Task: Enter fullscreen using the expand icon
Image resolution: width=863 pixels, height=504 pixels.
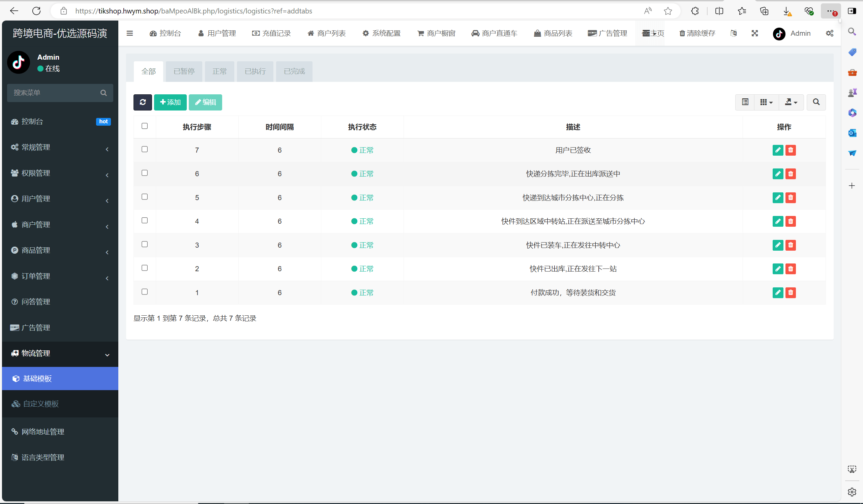Action: [754, 33]
